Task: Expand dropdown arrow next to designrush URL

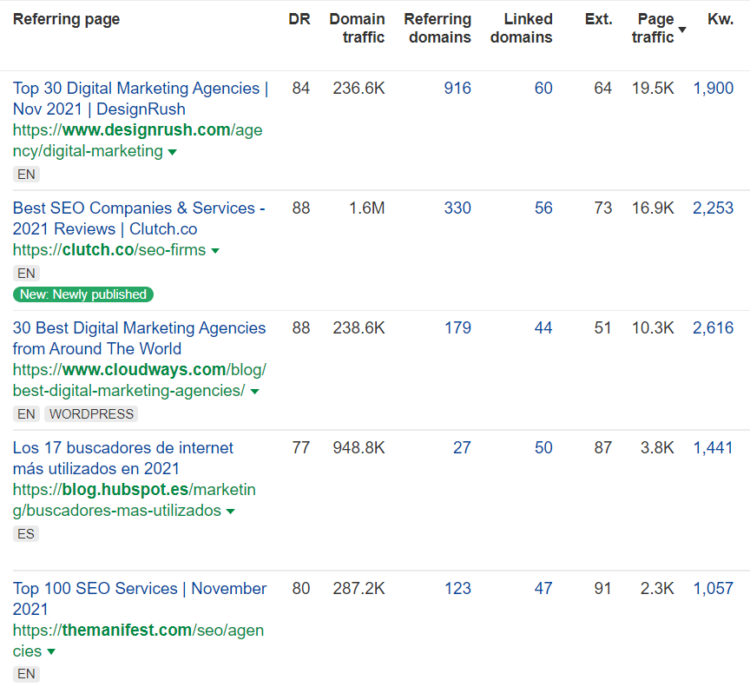Action: click(173, 152)
